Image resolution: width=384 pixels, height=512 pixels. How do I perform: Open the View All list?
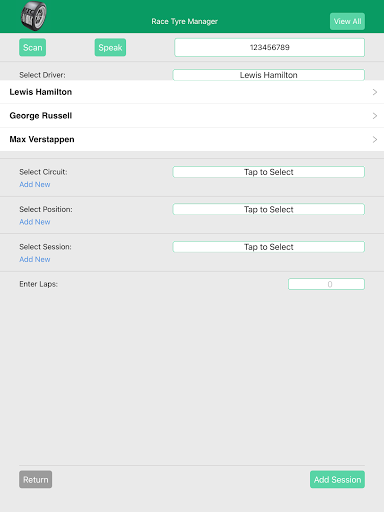[x=347, y=21]
